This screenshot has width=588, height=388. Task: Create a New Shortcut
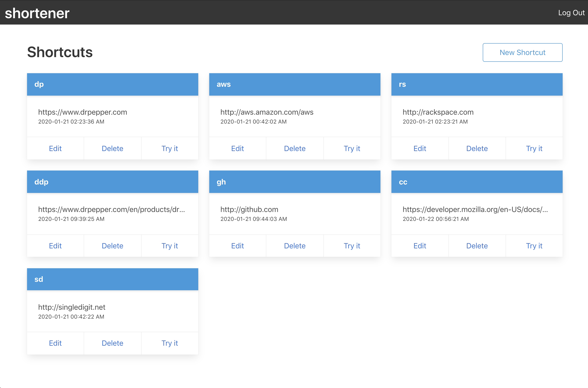click(522, 52)
